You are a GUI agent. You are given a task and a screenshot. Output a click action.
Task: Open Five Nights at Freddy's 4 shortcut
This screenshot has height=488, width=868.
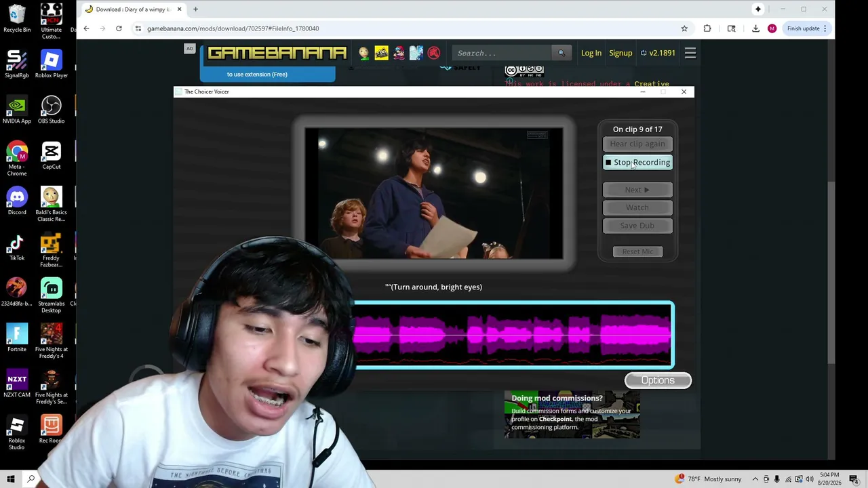(52, 342)
